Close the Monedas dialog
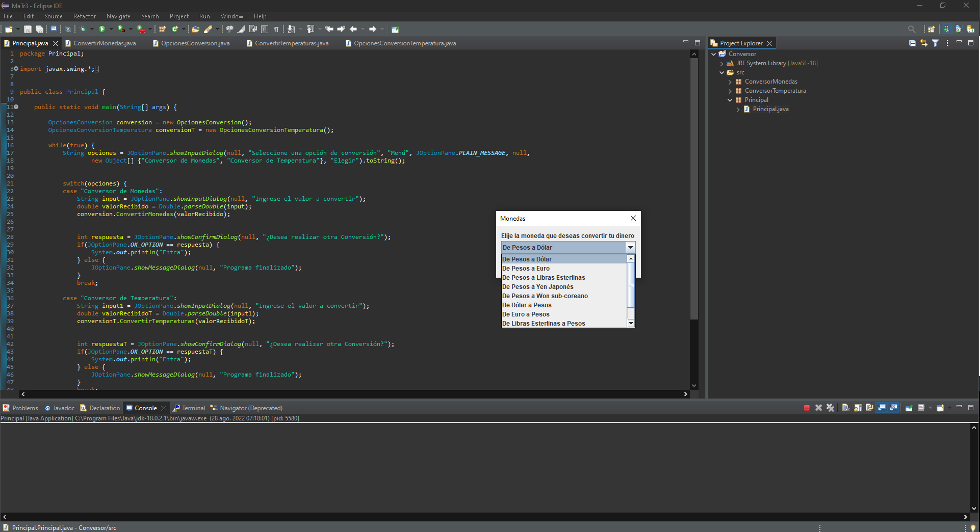This screenshot has height=532, width=980. (x=633, y=218)
